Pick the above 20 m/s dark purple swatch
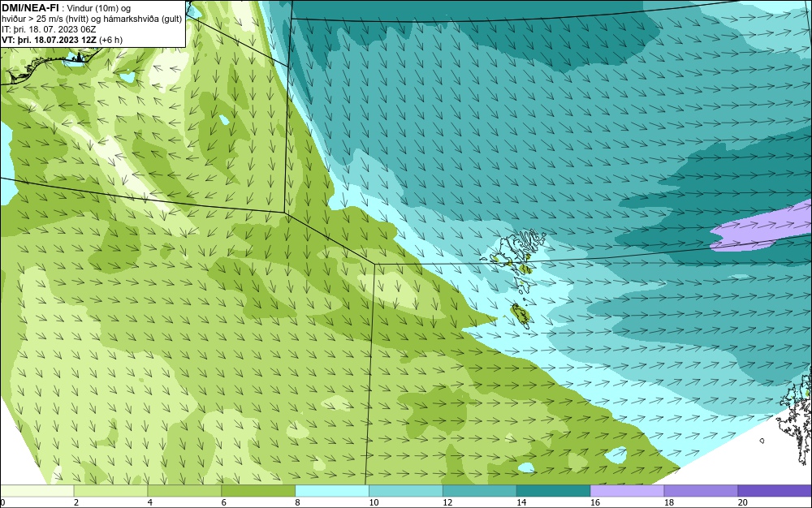This screenshot has width=812, height=508. [775, 490]
